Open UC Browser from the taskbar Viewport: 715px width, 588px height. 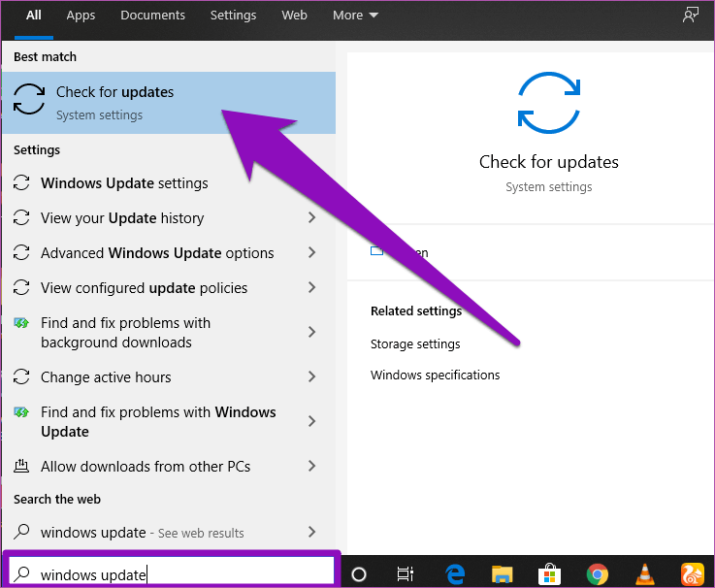692,573
